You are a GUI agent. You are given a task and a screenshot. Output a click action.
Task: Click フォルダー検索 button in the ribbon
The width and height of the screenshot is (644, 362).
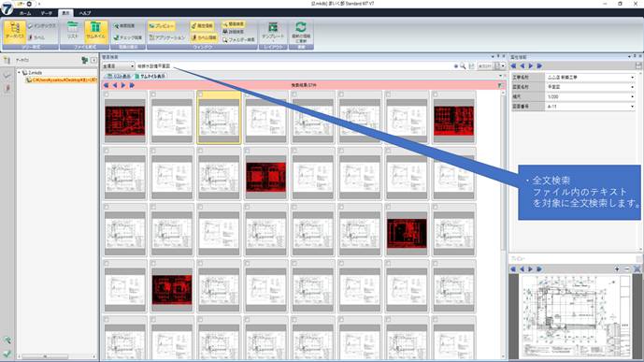point(238,40)
